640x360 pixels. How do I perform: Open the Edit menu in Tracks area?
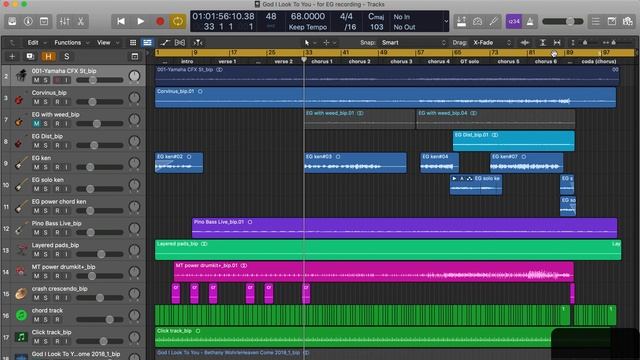point(33,42)
